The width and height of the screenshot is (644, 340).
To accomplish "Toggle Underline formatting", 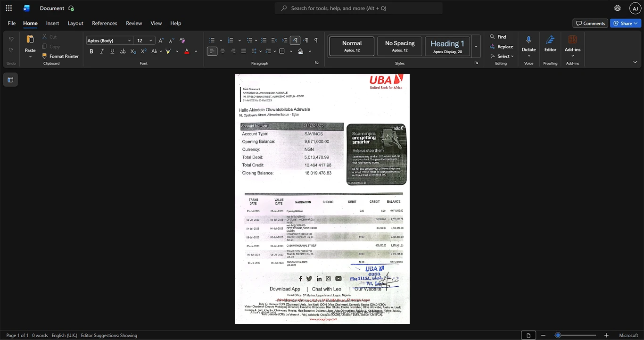I will (x=112, y=51).
